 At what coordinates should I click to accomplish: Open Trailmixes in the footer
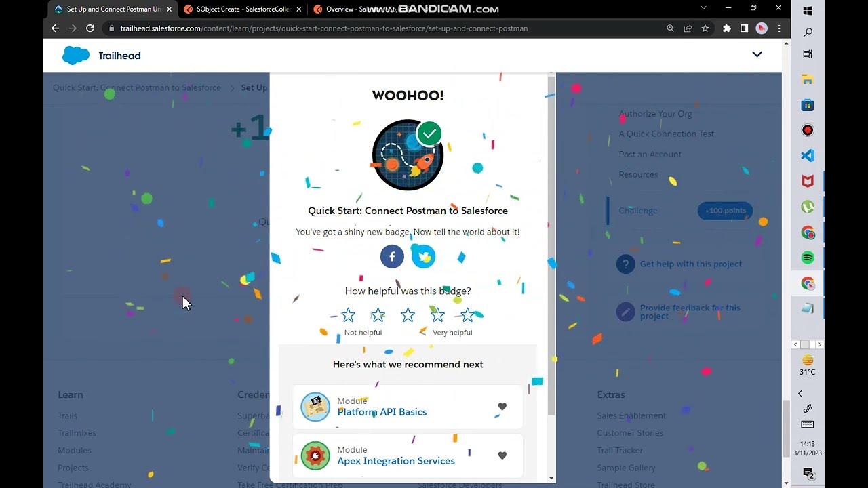(77, 433)
